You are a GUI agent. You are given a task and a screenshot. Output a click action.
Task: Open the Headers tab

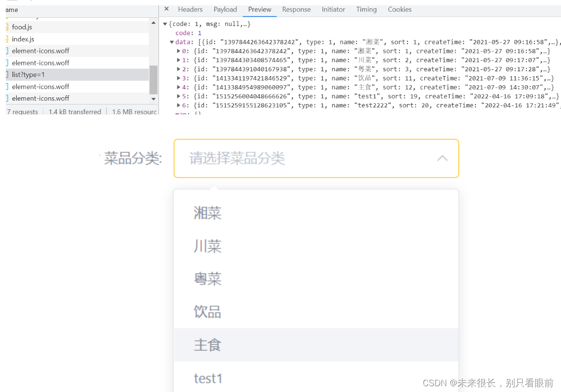click(190, 9)
